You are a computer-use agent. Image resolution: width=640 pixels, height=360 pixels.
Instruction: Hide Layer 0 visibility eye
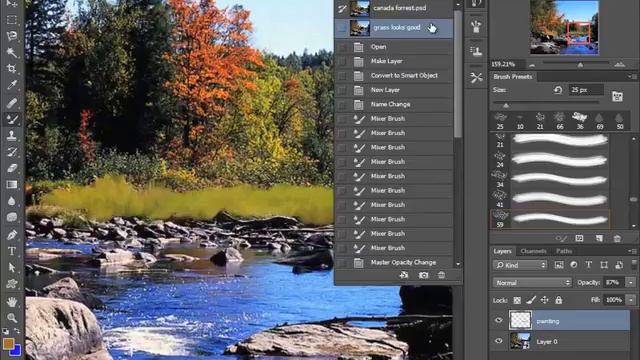click(499, 341)
